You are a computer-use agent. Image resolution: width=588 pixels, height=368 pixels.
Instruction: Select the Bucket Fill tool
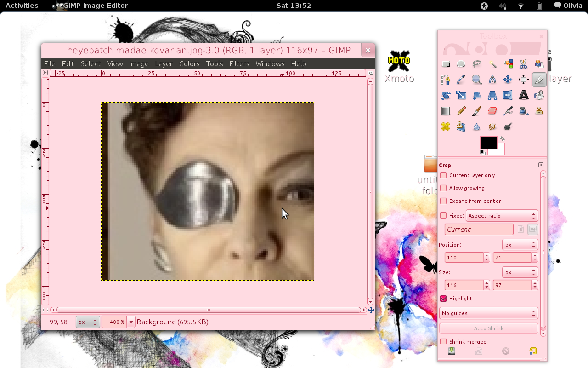point(539,95)
